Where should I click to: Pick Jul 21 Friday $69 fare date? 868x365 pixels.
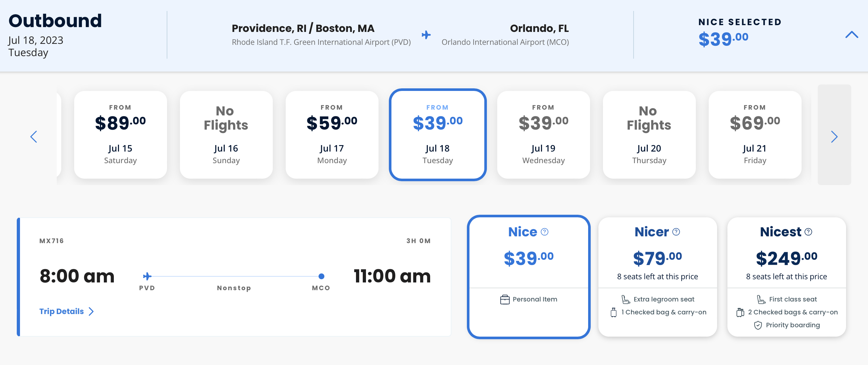click(x=755, y=135)
